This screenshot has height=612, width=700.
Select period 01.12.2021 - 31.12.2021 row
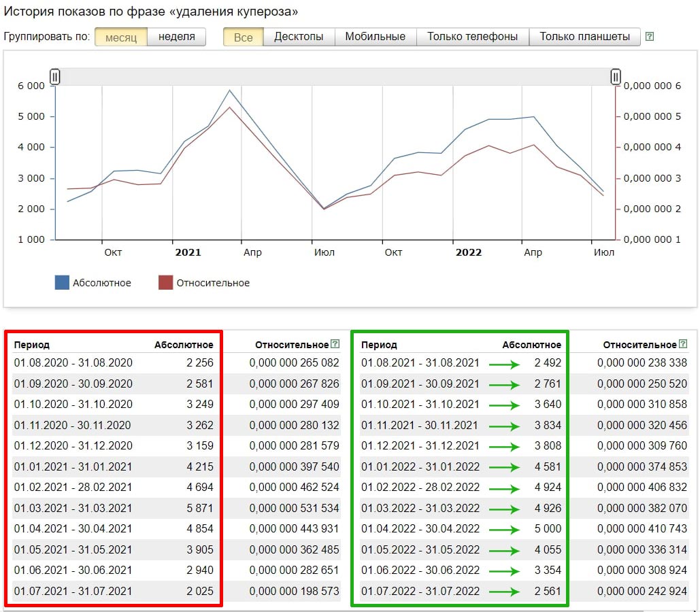[524, 445]
